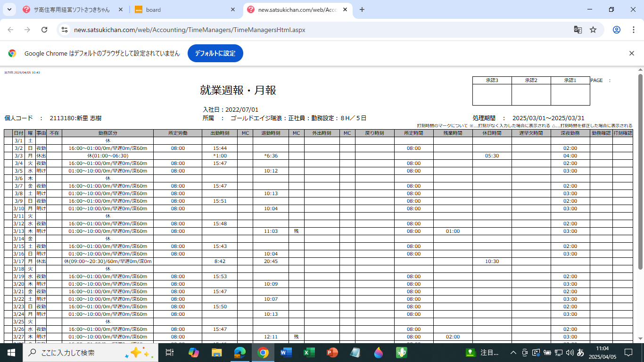This screenshot has height=362, width=644.
Task: Open Chrome three-dot menu
Action: 633,30
